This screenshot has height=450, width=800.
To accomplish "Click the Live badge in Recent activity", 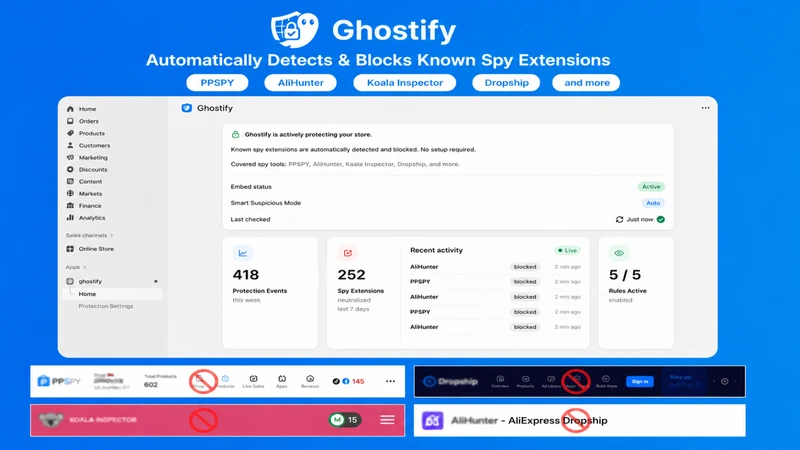I will 567,251.
